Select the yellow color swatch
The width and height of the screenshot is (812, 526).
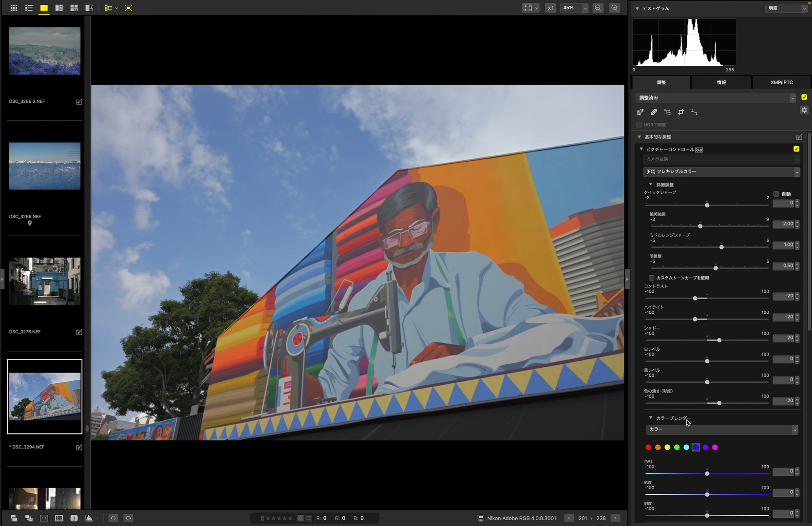pos(667,447)
